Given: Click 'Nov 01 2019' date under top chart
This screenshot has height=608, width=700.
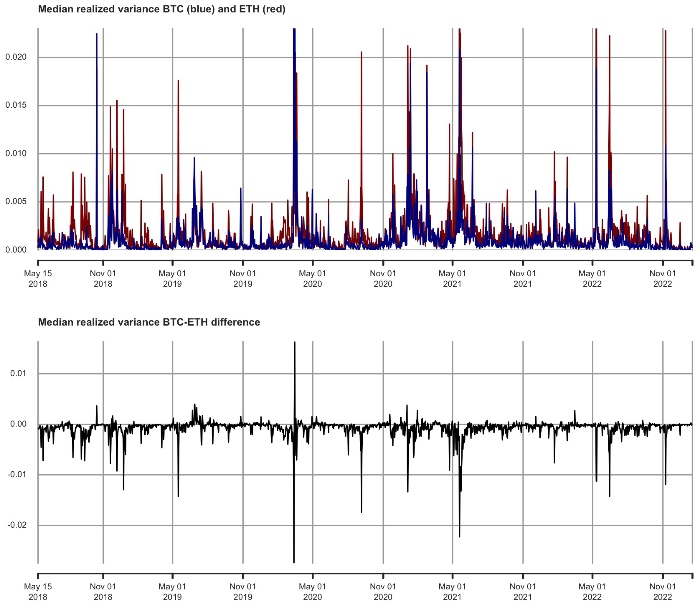Looking at the screenshot, I should [243, 279].
